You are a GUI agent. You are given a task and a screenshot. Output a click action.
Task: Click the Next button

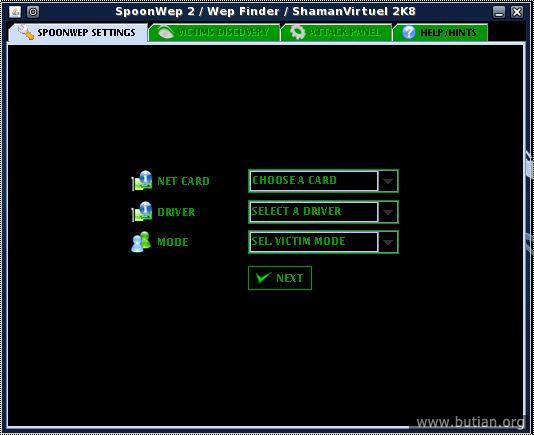point(280,278)
